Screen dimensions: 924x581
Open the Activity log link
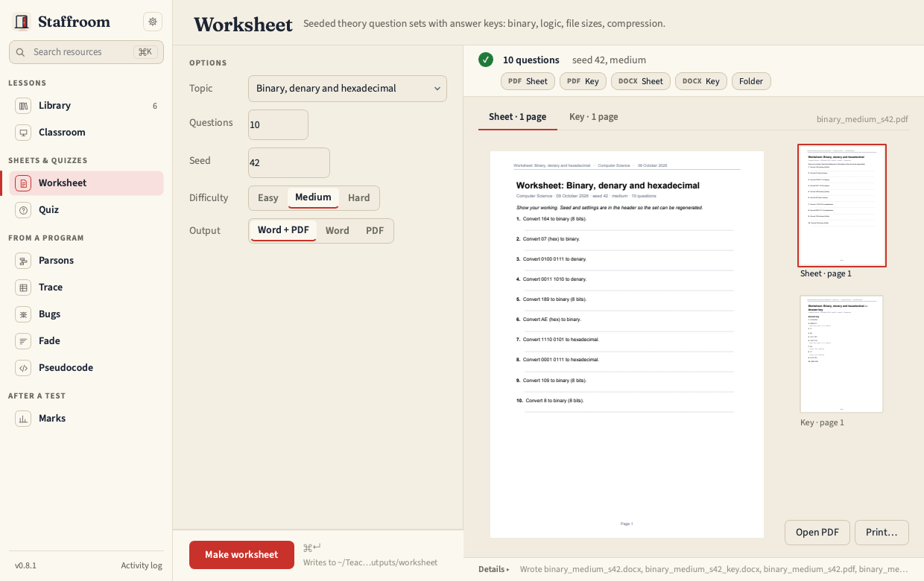click(142, 565)
